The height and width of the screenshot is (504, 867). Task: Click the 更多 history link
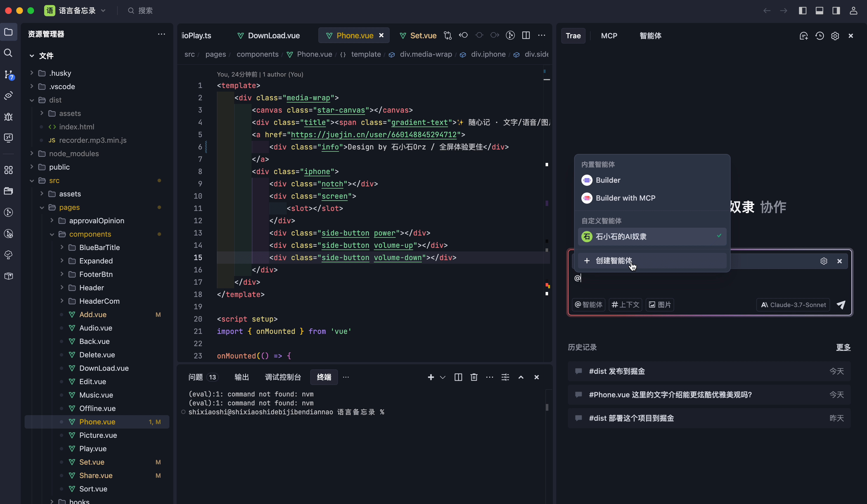tap(843, 347)
